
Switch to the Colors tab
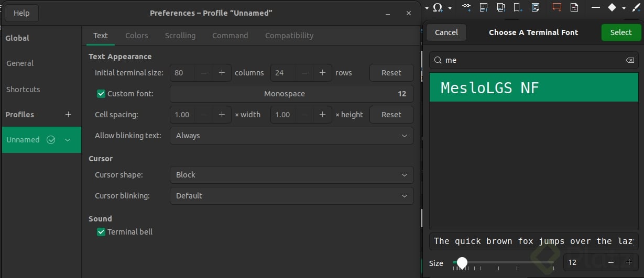click(136, 36)
